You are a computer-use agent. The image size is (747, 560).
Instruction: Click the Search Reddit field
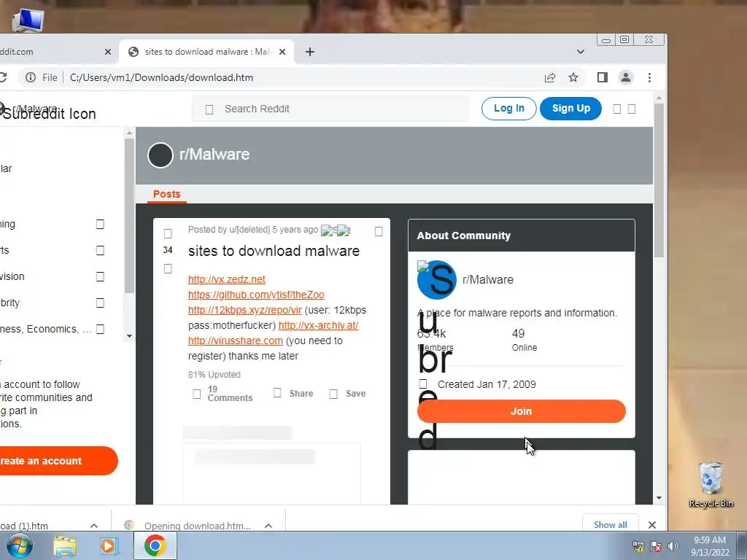[330, 109]
